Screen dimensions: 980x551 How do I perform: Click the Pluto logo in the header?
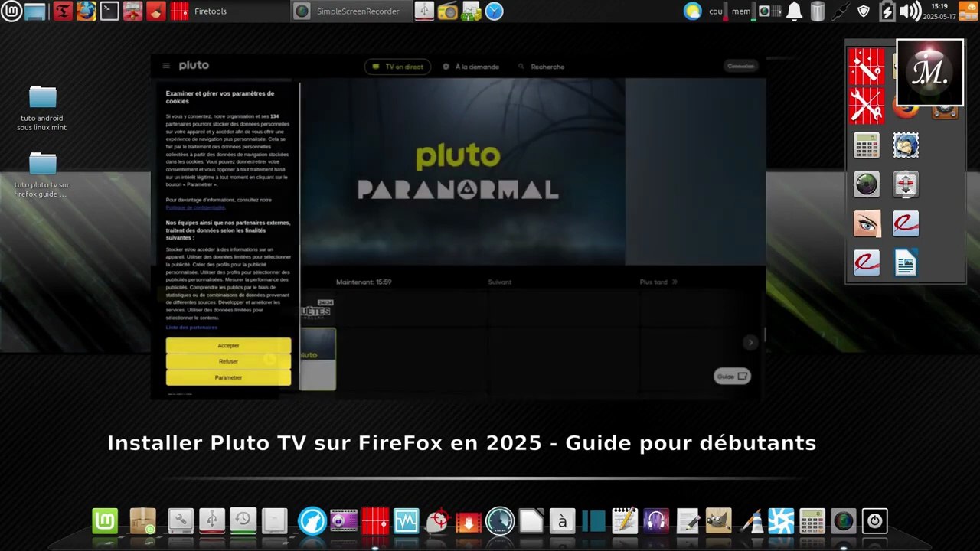[x=194, y=66]
